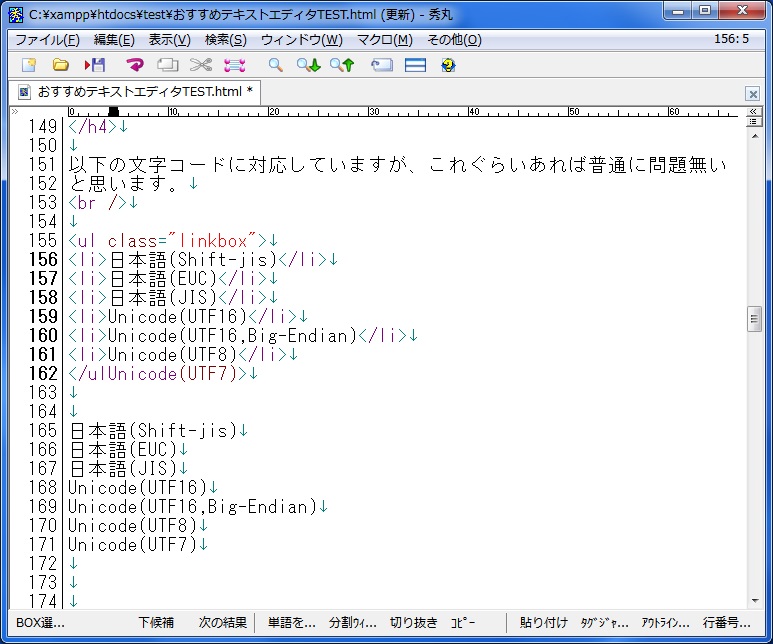Open the 表示(V) menu
The image size is (773, 644).
coord(170,39)
